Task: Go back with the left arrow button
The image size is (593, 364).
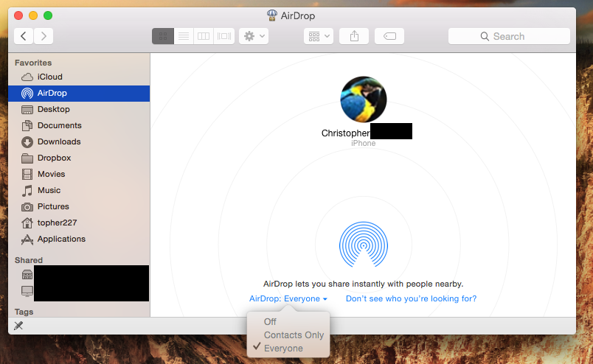Action: pyautogui.click(x=24, y=36)
